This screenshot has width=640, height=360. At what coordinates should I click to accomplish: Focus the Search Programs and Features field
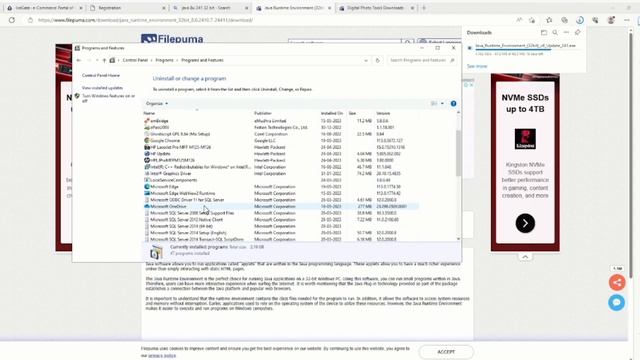(422, 60)
